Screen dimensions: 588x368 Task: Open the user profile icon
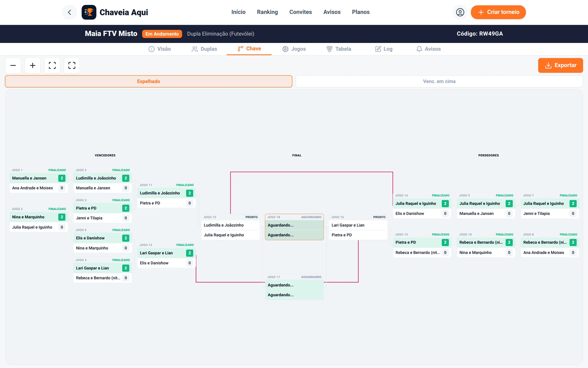(460, 12)
